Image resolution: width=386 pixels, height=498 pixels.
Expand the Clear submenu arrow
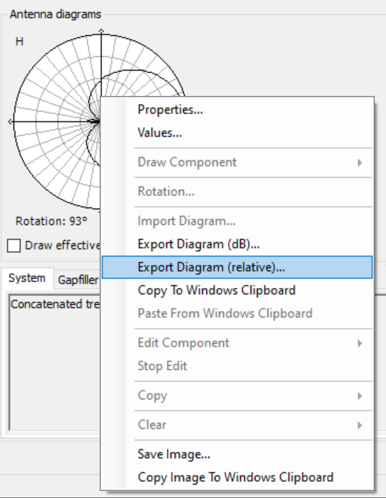click(x=359, y=425)
